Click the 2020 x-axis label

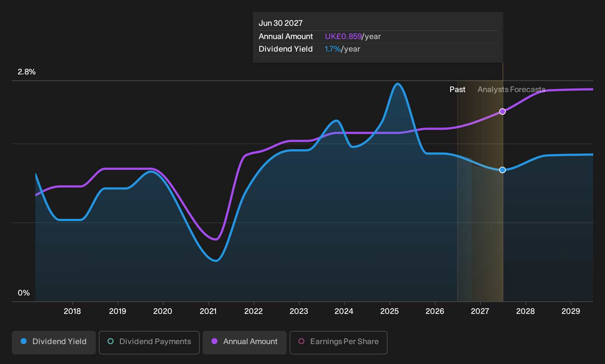[163, 311]
